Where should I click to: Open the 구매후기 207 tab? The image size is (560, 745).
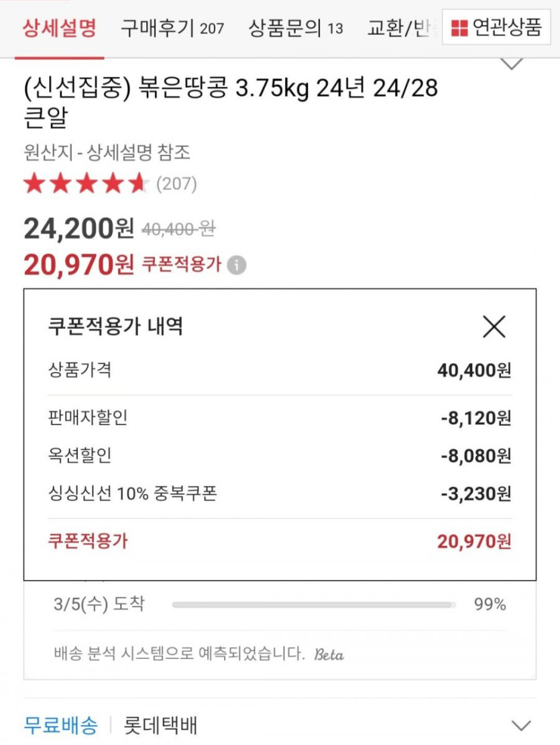tap(172, 28)
